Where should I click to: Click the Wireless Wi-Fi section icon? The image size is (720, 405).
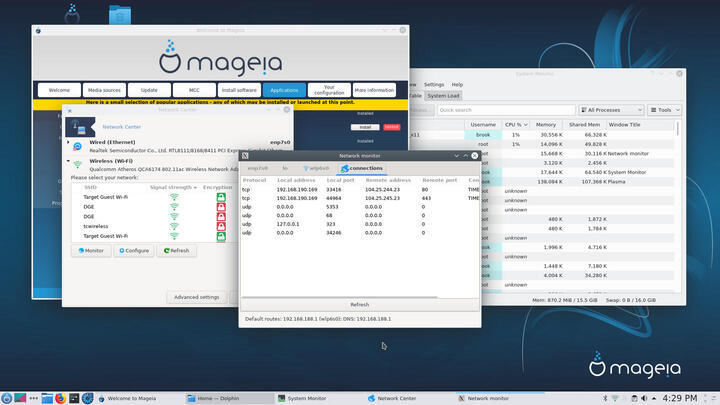(x=78, y=164)
